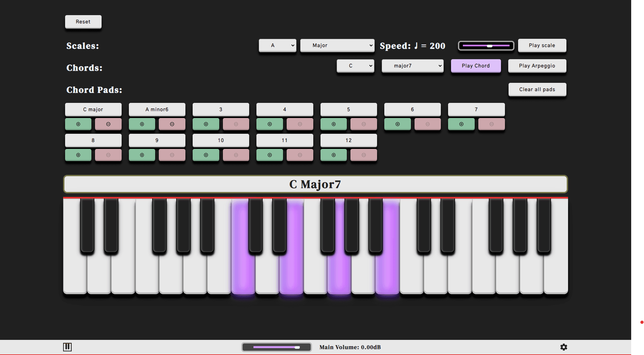Click plus icon under pad 9
The image size is (644, 355).
tap(142, 155)
